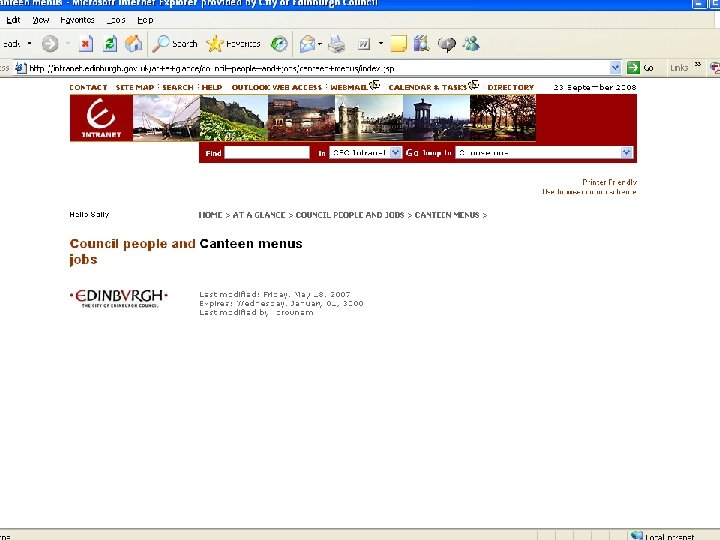Expand the Mail button dropdown arrow
720x540 pixels.
[x=320, y=44]
